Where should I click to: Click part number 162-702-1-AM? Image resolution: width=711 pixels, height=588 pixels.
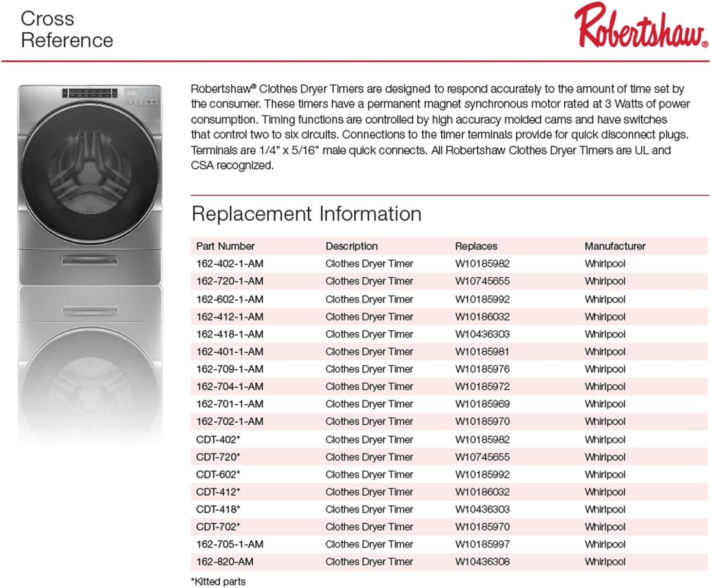tap(230, 421)
